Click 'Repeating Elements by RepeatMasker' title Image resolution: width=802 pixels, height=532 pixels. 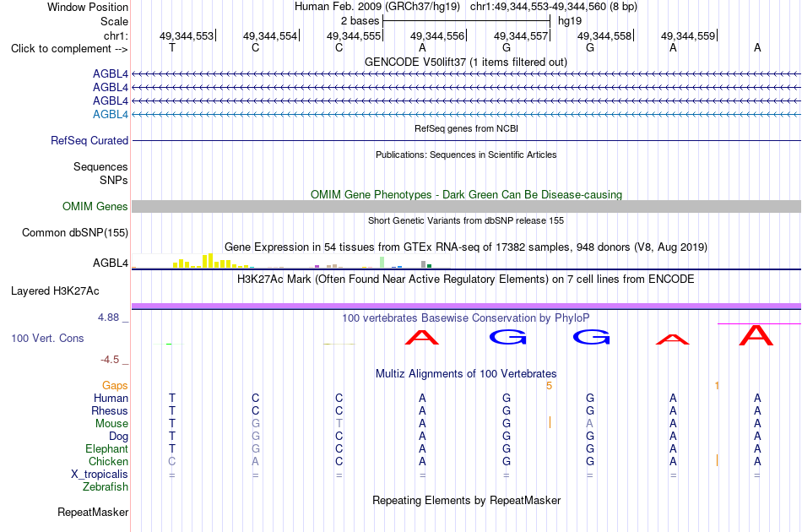click(x=466, y=500)
